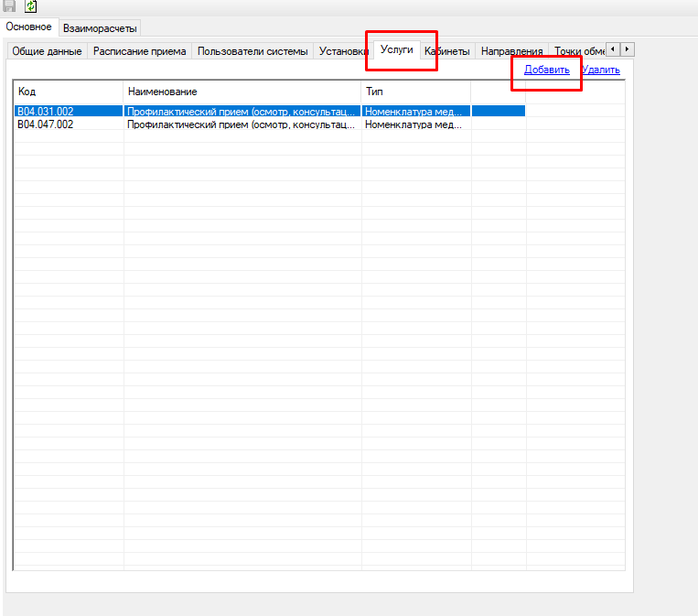This screenshot has width=698, height=616.
Task: Open the Услуги tab
Action: (397, 50)
